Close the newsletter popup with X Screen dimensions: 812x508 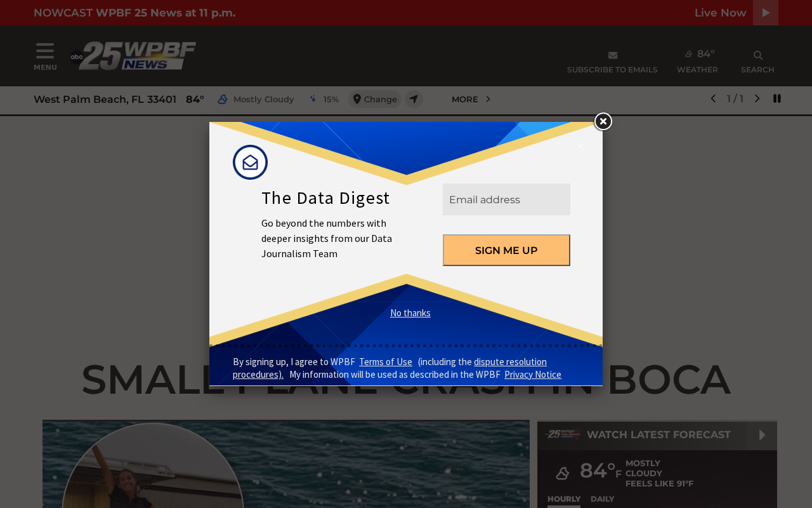coord(603,121)
